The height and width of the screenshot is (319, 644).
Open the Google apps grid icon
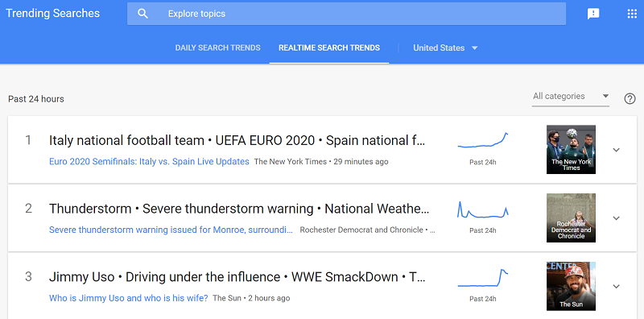tap(632, 14)
